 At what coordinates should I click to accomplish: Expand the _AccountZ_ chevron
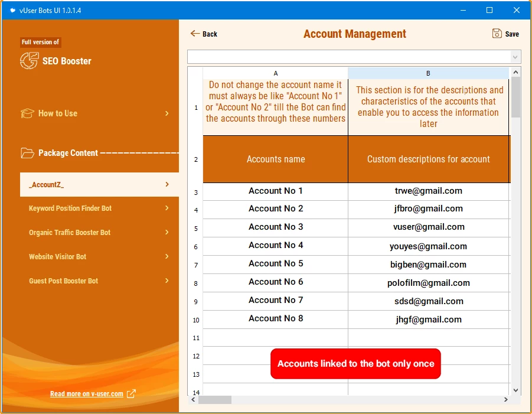click(167, 184)
